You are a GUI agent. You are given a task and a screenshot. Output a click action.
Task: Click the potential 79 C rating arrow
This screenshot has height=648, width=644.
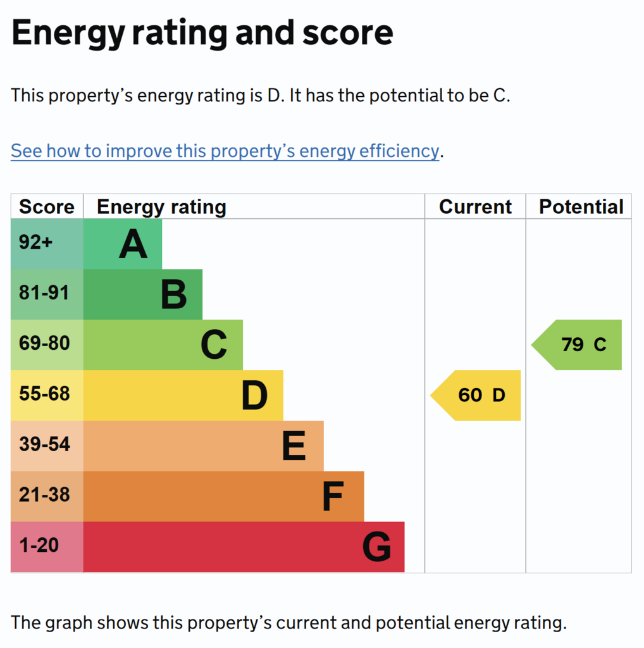coord(576,345)
